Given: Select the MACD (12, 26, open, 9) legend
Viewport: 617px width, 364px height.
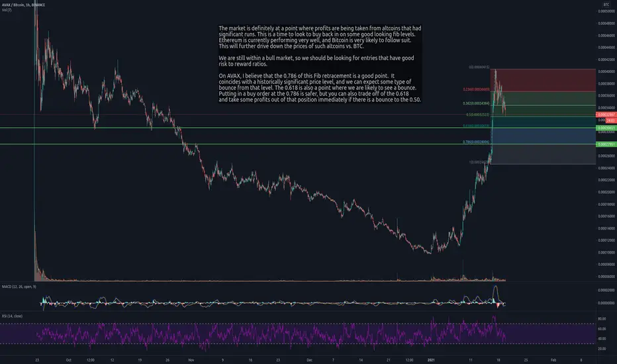Looking at the screenshot, I should point(19,287).
